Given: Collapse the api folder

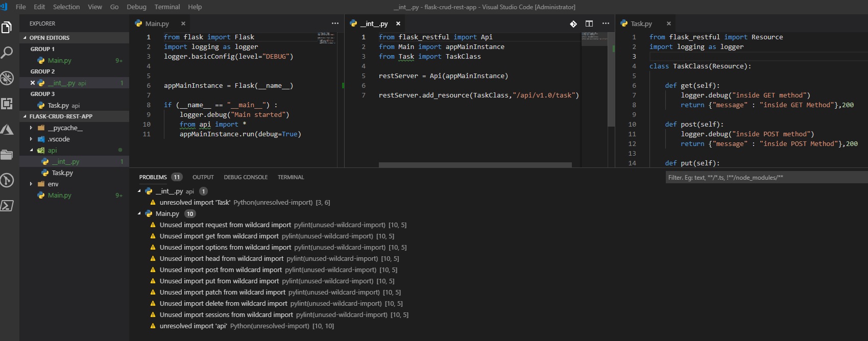Looking at the screenshot, I should [74, 150].
